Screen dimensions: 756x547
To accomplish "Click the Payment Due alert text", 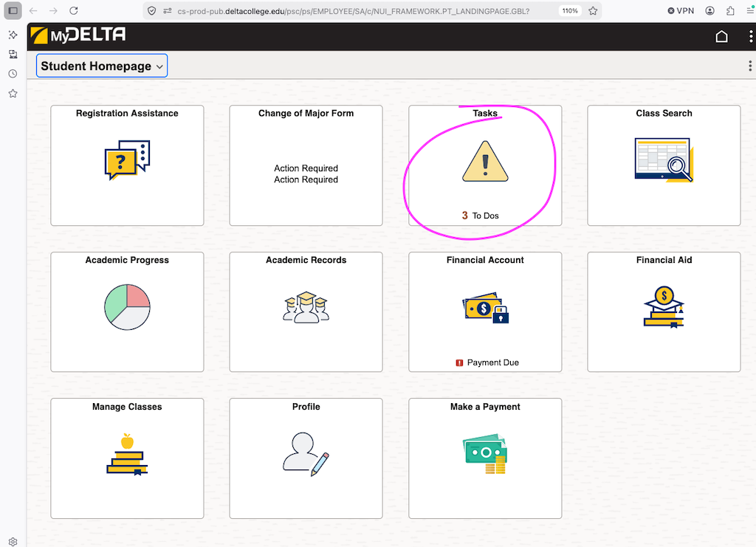I will 492,362.
